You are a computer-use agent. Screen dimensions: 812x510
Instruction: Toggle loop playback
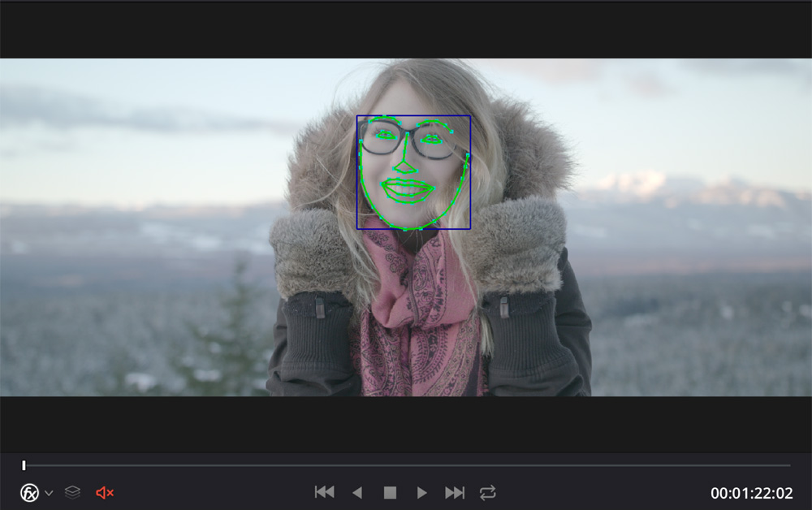coord(487,493)
